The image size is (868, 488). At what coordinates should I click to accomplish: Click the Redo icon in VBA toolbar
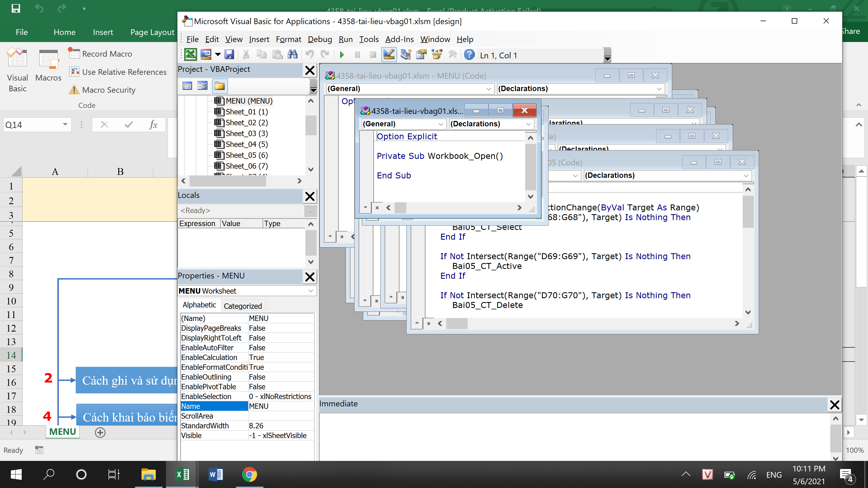(324, 54)
